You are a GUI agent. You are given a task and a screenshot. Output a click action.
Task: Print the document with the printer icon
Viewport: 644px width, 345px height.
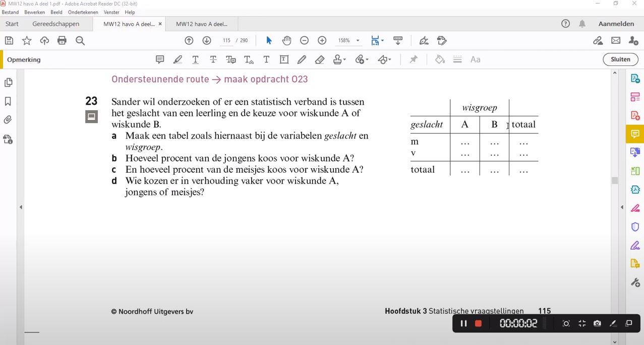[x=62, y=41]
